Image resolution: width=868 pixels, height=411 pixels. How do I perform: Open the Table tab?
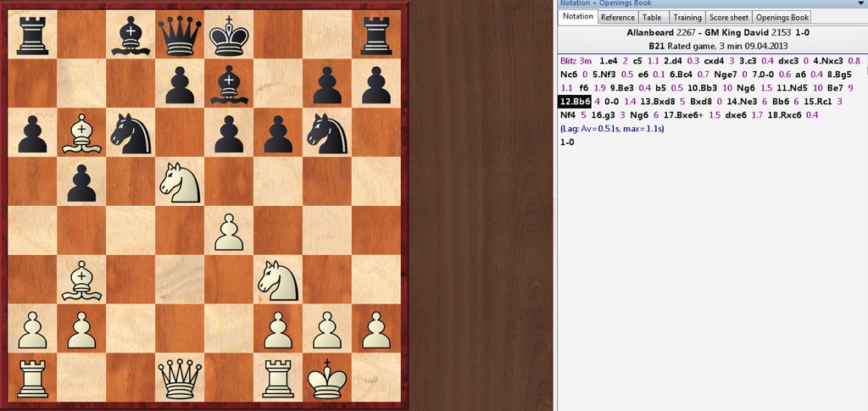[652, 17]
